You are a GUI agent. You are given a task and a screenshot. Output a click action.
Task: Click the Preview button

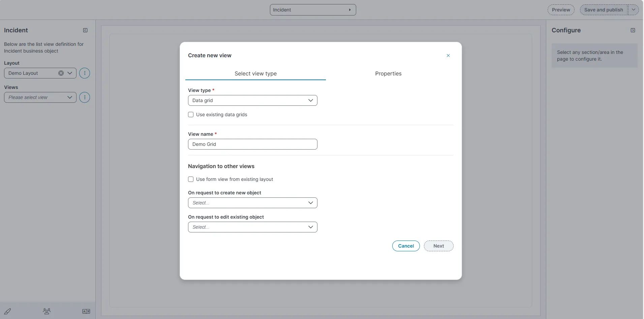click(561, 10)
